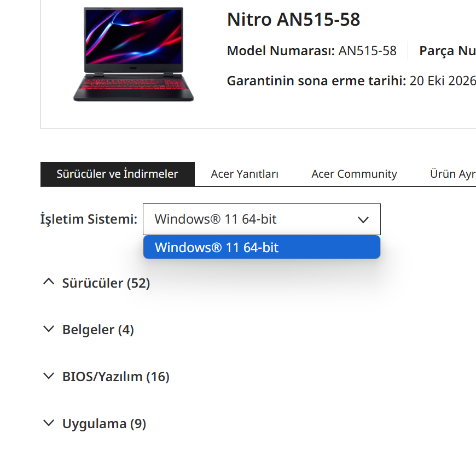The width and height of the screenshot is (476, 467).
Task: Switch to the Acer Community tab
Action: pos(354,174)
